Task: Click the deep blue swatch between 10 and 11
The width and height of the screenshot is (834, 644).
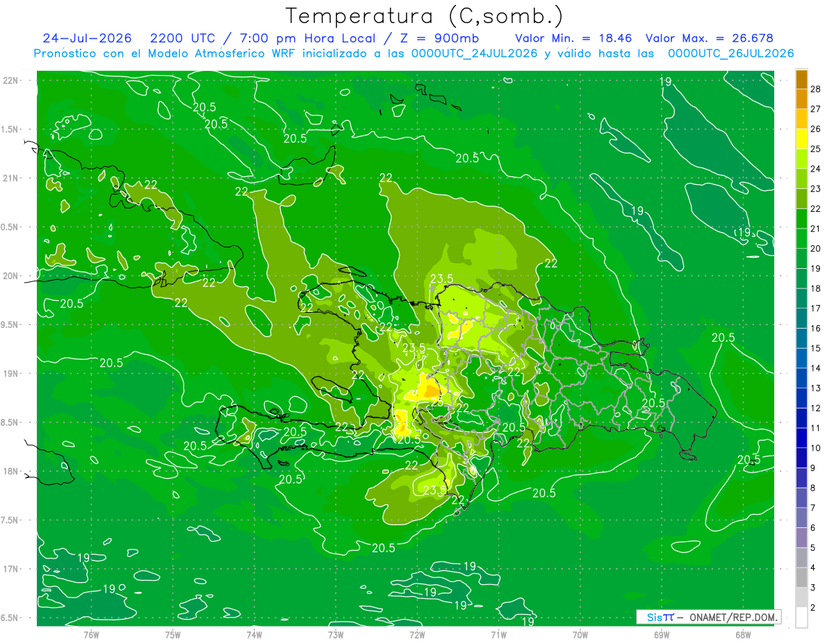Action: tap(801, 438)
